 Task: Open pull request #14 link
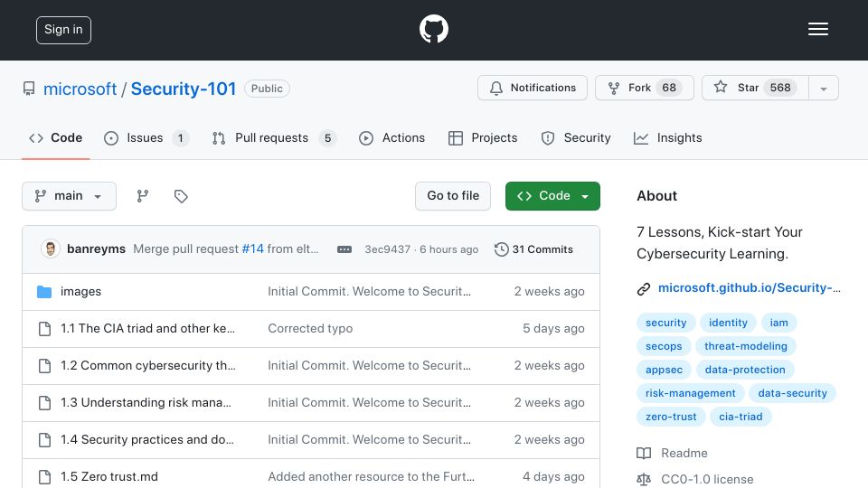click(x=252, y=249)
